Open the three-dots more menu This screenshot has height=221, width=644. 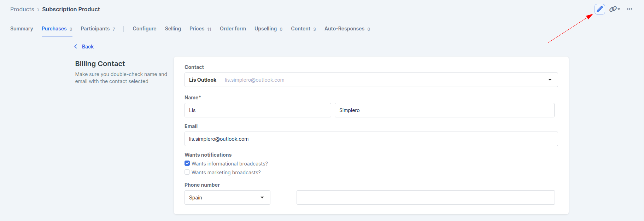point(630,9)
